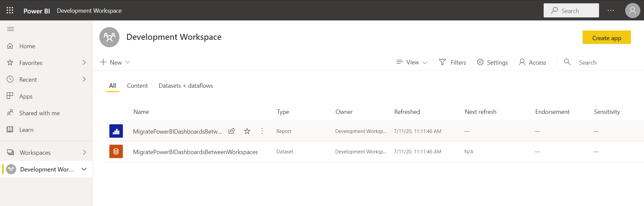The height and width of the screenshot is (206, 644).
Task: Open the MigratePowerBIDashboardsBetweenWorkspaces dataset
Action: pyautogui.click(x=195, y=152)
